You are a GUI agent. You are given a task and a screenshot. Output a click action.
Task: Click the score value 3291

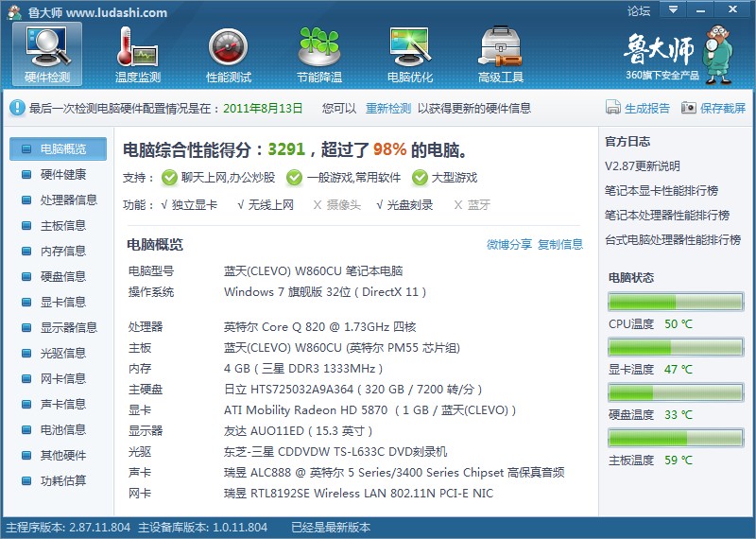pos(286,149)
